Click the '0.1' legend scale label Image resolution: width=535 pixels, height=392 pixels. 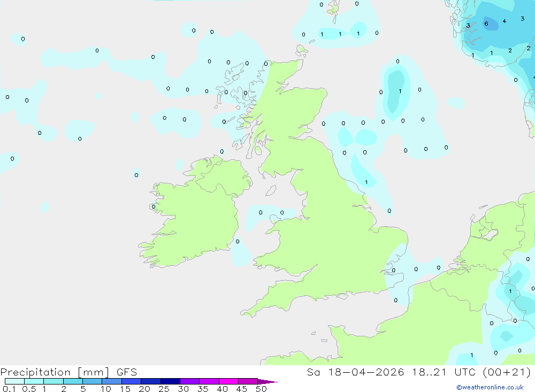pyautogui.click(x=9, y=389)
